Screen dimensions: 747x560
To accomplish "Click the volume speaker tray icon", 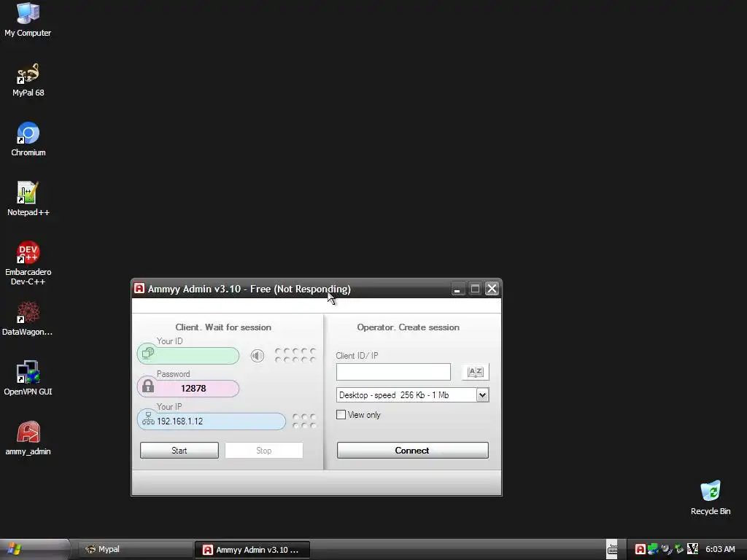I will (x=666, y=549).
